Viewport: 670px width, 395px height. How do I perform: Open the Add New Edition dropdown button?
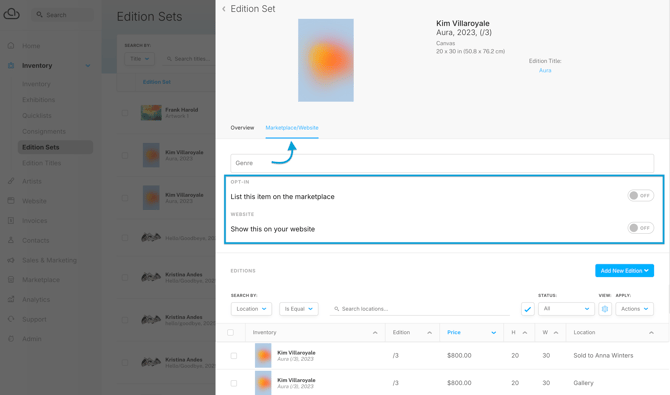[x=624, y=271]
